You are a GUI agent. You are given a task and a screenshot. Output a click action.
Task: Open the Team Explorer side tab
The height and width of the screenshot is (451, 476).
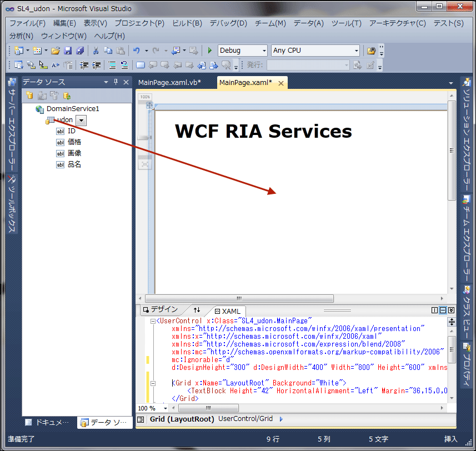click(x=467, y=238)
